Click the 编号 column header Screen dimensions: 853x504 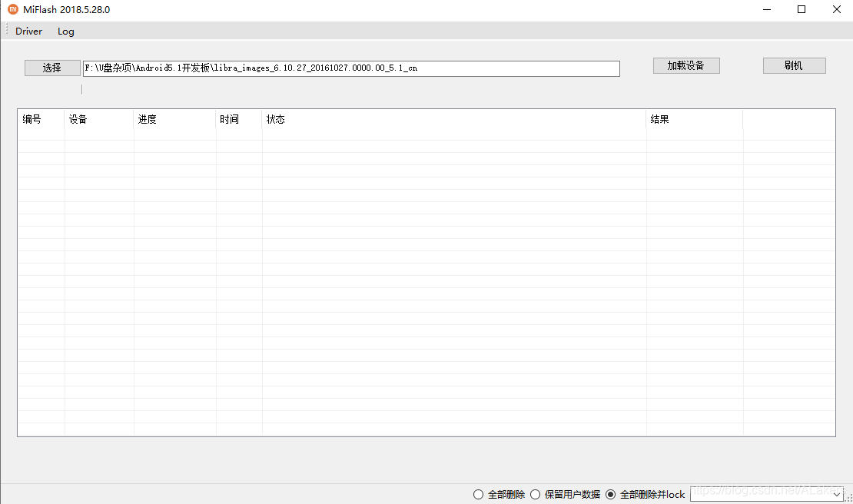click(41, 119)
